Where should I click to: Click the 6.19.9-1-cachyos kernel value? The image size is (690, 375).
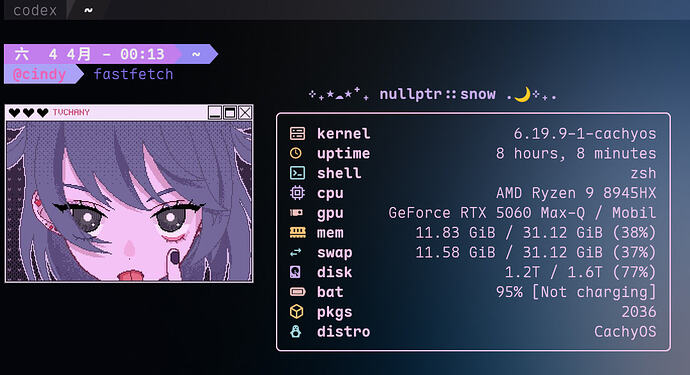click(585, 133)
